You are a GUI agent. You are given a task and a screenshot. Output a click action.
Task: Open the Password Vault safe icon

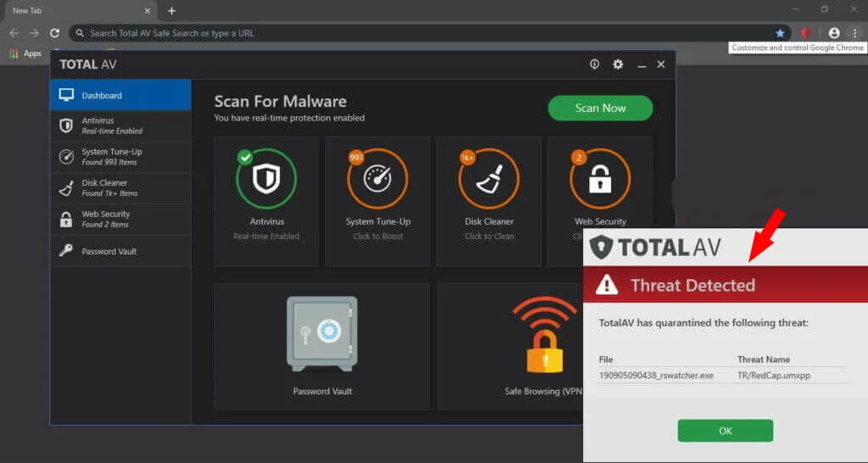click(x=322, y=334)
